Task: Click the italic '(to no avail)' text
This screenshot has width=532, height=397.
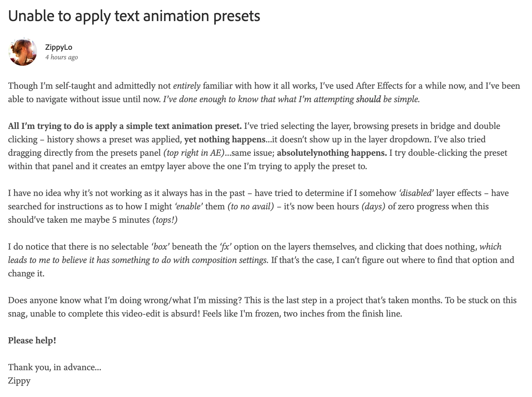Action: (251, 206)
